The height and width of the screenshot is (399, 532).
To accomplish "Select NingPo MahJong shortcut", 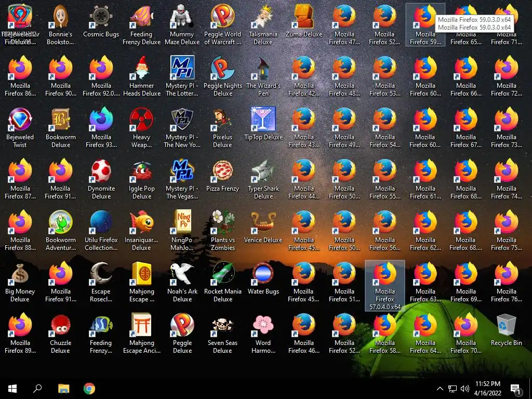I will [x=182, y=230].
